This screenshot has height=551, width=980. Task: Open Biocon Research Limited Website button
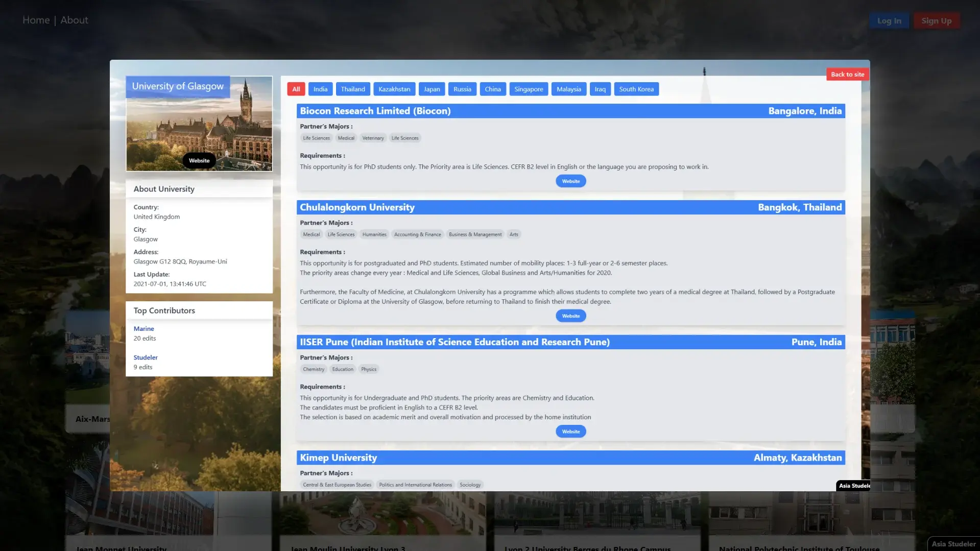(x=571, y=181)
